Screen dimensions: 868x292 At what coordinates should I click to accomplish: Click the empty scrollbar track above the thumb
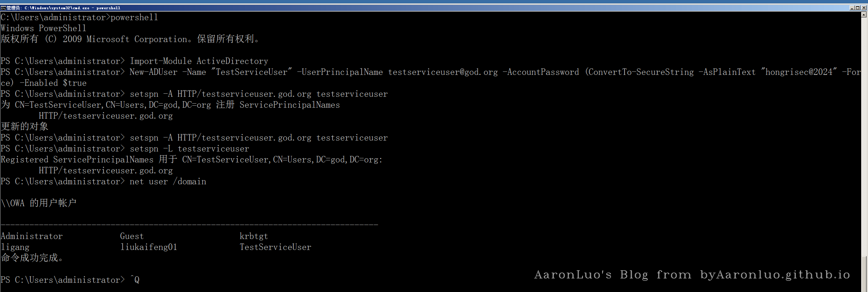click(x=864, y=137)
